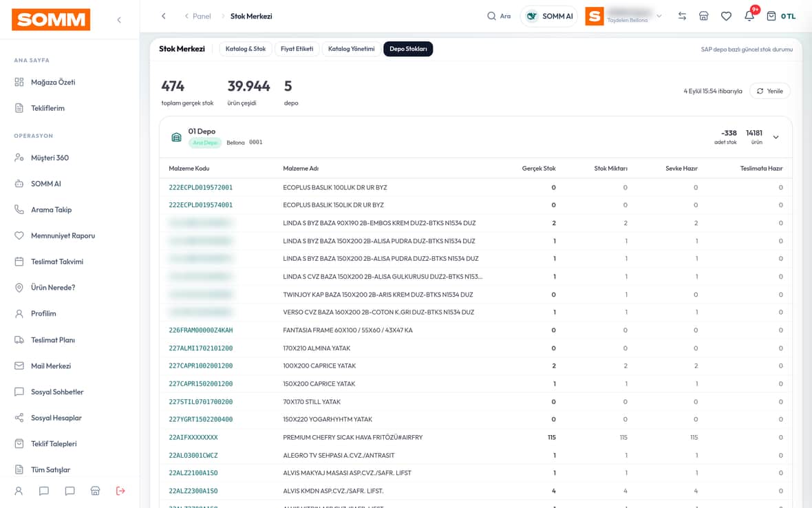Image resolution: width=812 pixels, height=508 pixels.
Task: Switch to the Katalog & Stok tab
Action: [x=246, y=49]
